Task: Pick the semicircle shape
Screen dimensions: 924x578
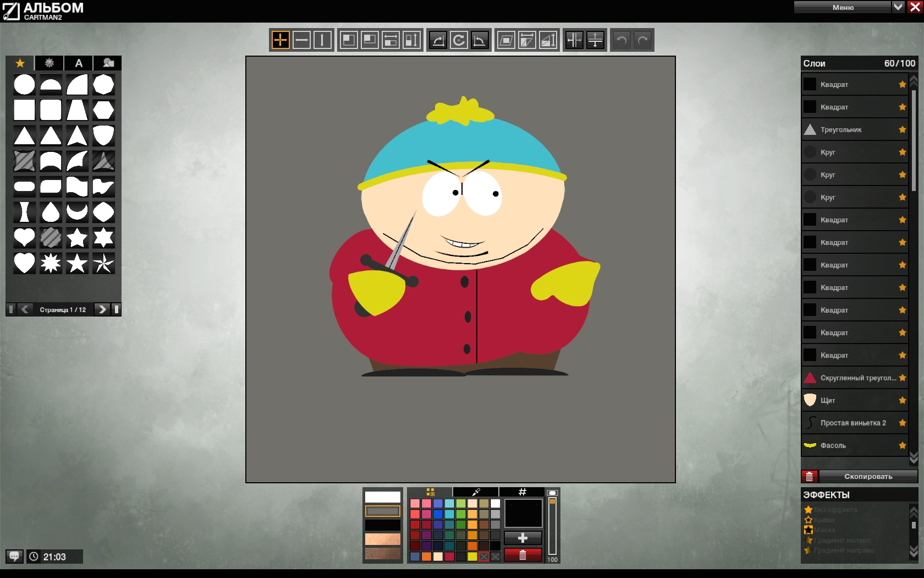Action: click(x=51, y=85)
